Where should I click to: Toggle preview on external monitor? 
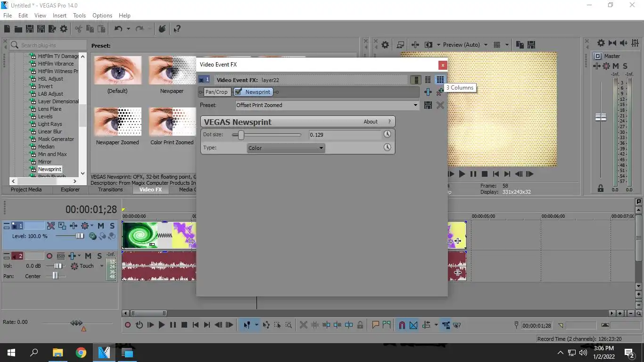tap(400, 45)
